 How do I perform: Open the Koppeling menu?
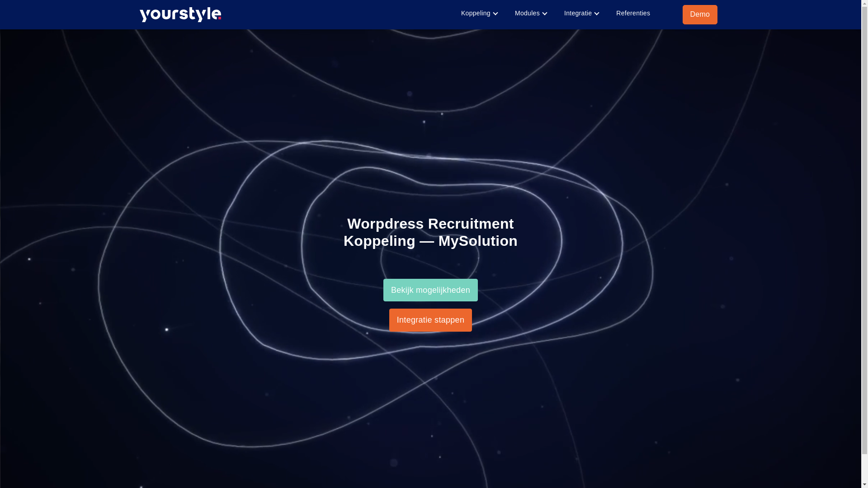[475, 13]
